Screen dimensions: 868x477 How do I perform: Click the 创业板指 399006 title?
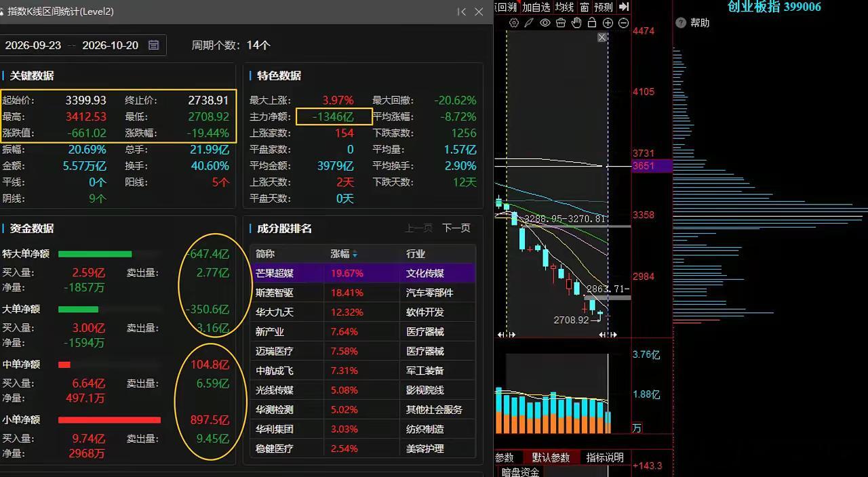tap(774, 7)
